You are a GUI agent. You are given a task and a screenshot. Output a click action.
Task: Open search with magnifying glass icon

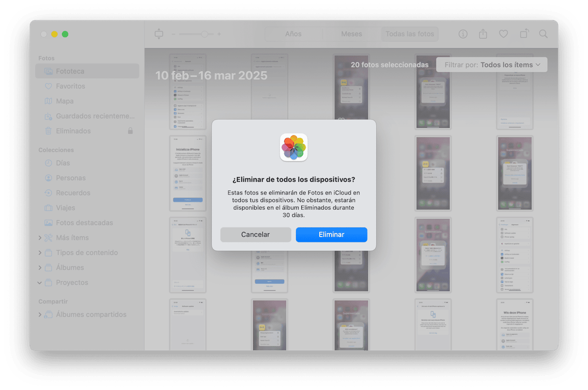[544, 34]
